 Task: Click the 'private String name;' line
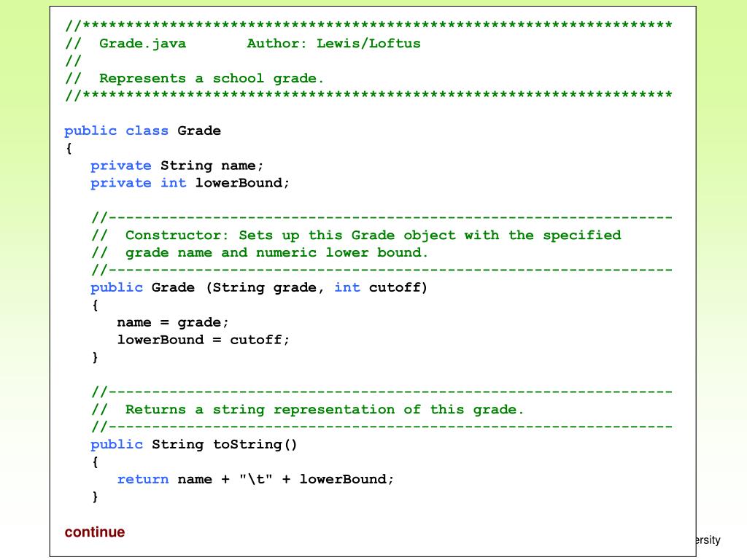pyautogui.click(x=177, y=166)
